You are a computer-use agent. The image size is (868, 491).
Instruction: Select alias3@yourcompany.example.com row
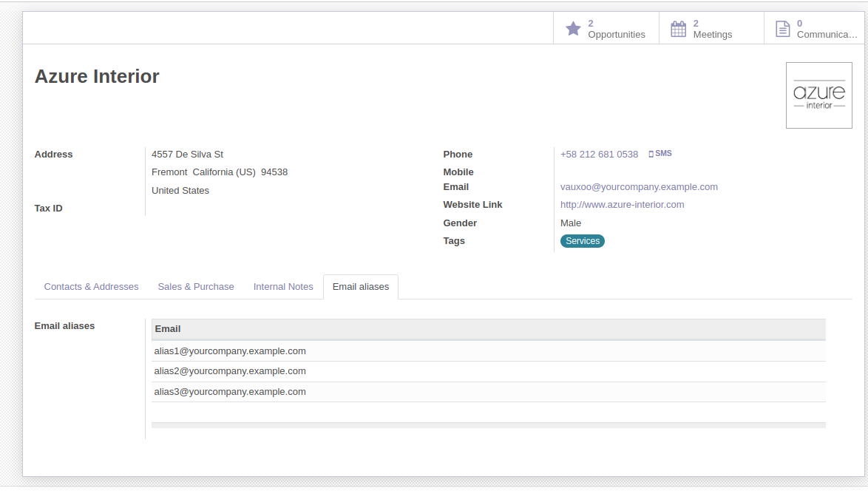489,392
